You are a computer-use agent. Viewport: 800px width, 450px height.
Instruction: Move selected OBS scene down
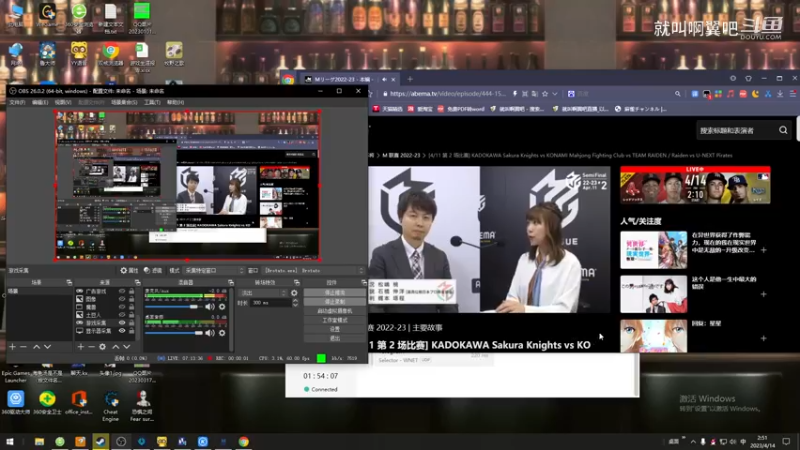[x=47, y=347]
